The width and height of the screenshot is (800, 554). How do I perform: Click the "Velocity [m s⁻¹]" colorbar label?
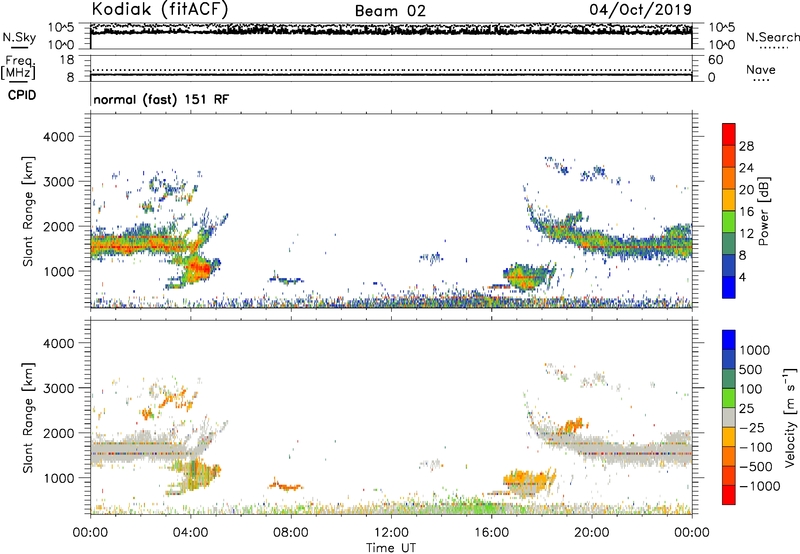(x=790, y=417)
